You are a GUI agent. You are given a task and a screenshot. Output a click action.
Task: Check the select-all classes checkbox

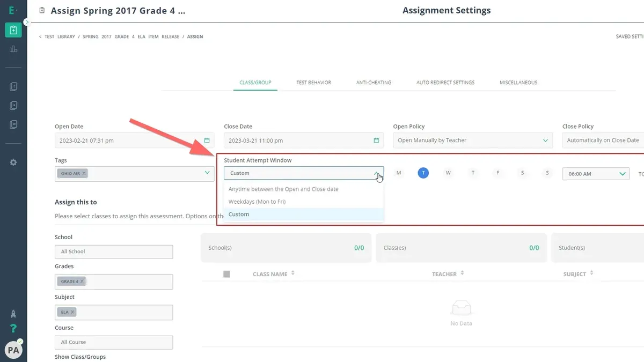coord(226,274)
